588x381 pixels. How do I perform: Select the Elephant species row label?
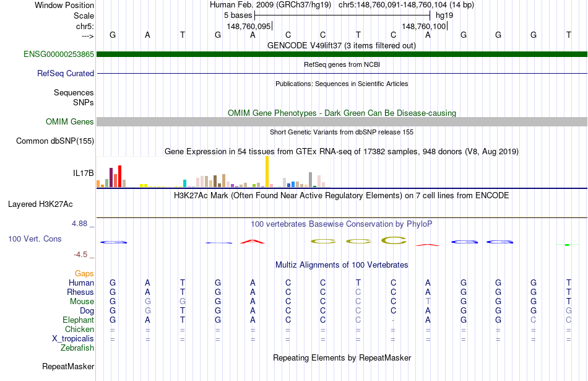click(x=78, y=320)
